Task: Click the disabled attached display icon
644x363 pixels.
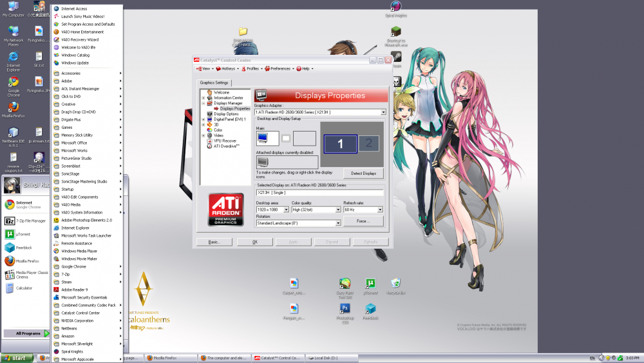Action: click(263, 162)
